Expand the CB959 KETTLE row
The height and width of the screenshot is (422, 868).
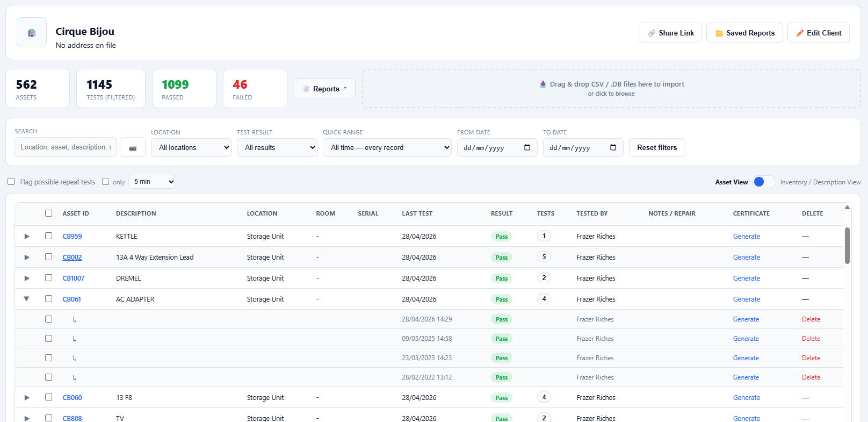click(27, 237)
